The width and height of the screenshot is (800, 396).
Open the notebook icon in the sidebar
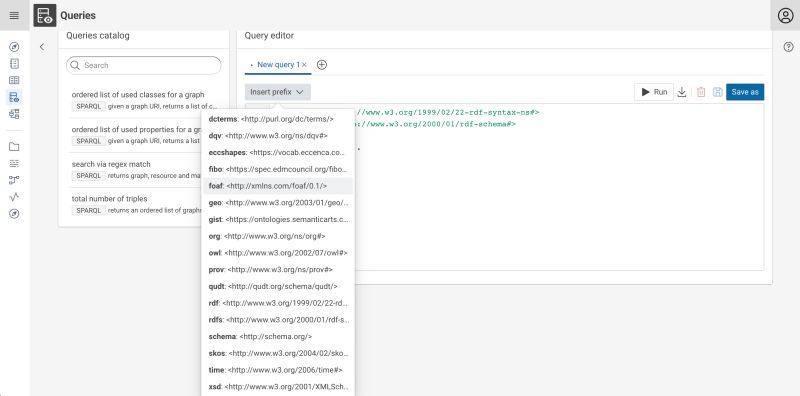pos(14,64)
